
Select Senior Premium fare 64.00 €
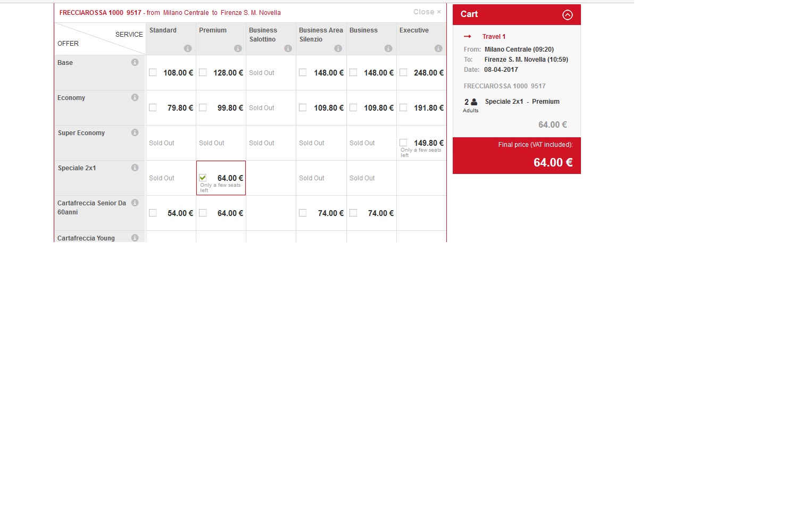click(x=203, y=213)
